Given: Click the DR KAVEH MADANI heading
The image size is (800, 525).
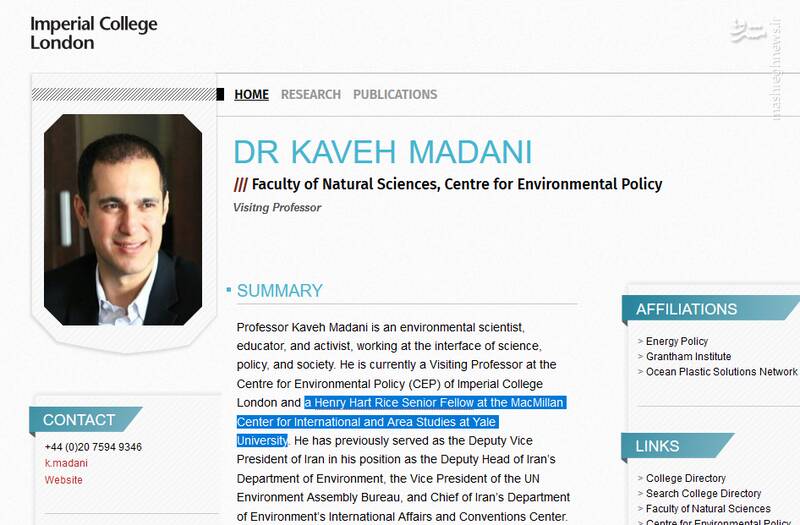Looking at the screenshot, I should tap(382, 153).
